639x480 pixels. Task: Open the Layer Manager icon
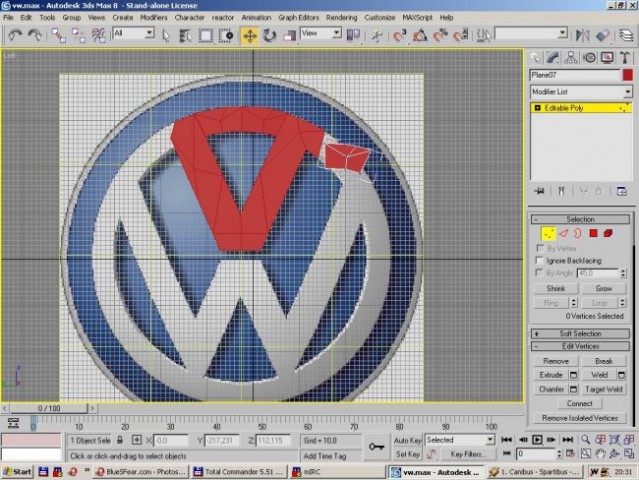point(627,35)
